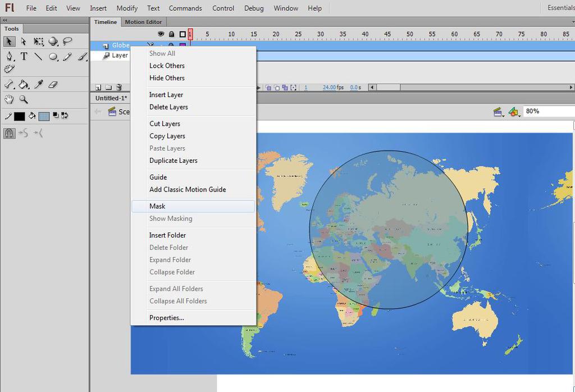Click the timeline horizontal scrollbar right arrow
This screenshot has height=392, width=575.
pos(571,88)
